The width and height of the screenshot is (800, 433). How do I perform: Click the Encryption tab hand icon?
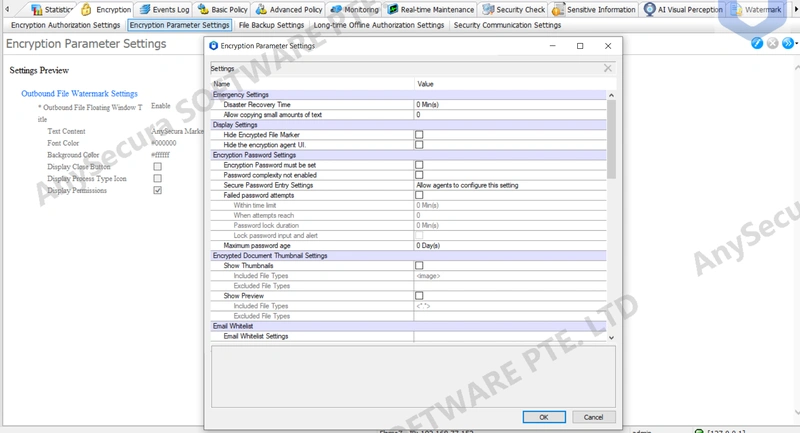86,9
